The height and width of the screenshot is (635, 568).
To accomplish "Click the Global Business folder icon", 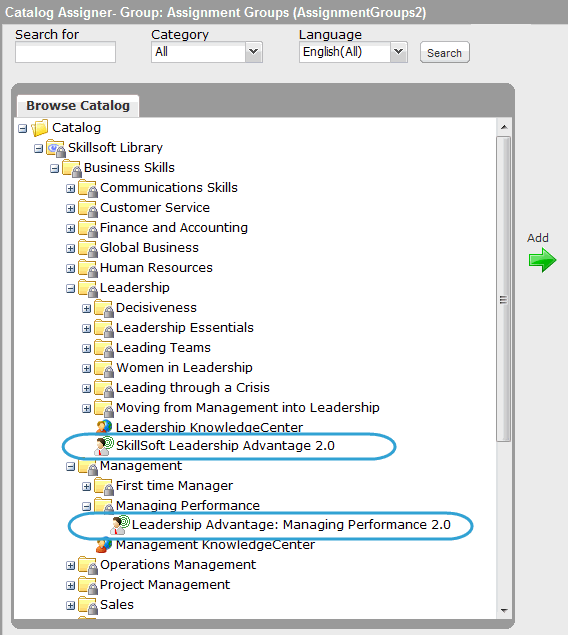I will point(87,248).
